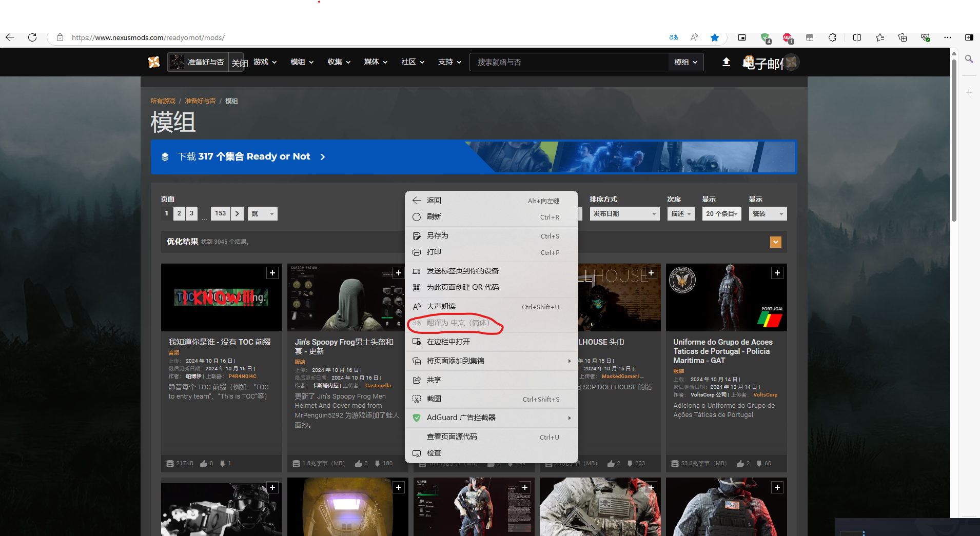Viewport: 980px width, 536px height.
Task: Click the plus icon on the Jin's Spoopy Frog card
Action: pos(399,273)
